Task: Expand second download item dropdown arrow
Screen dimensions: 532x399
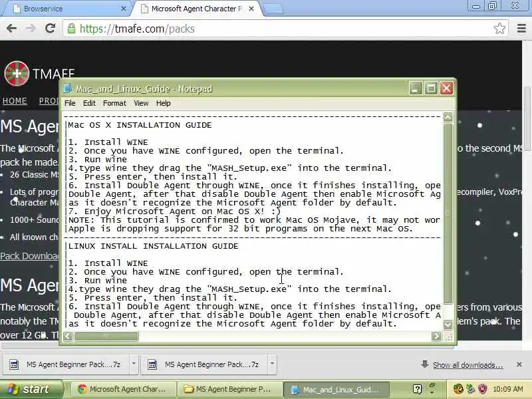Action: (x=272, y=364)
